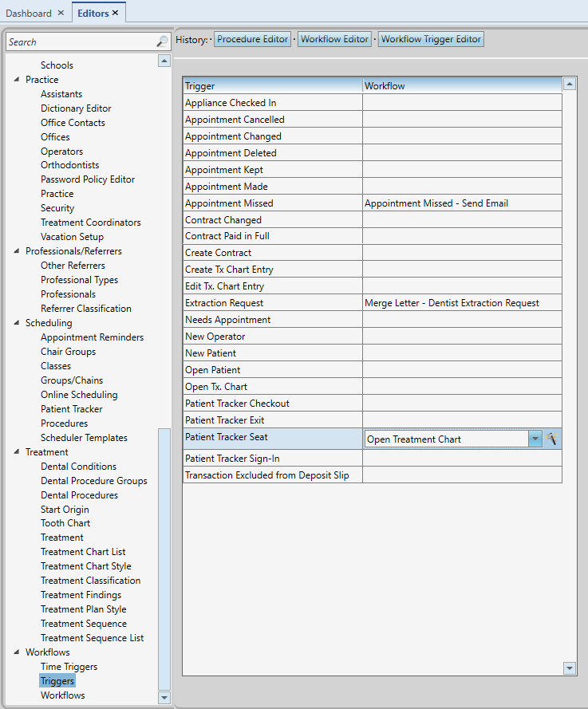Screen dimensions: 588x709
Task: Select Office Contacts in the tree
Action: (x=73, y=123)
